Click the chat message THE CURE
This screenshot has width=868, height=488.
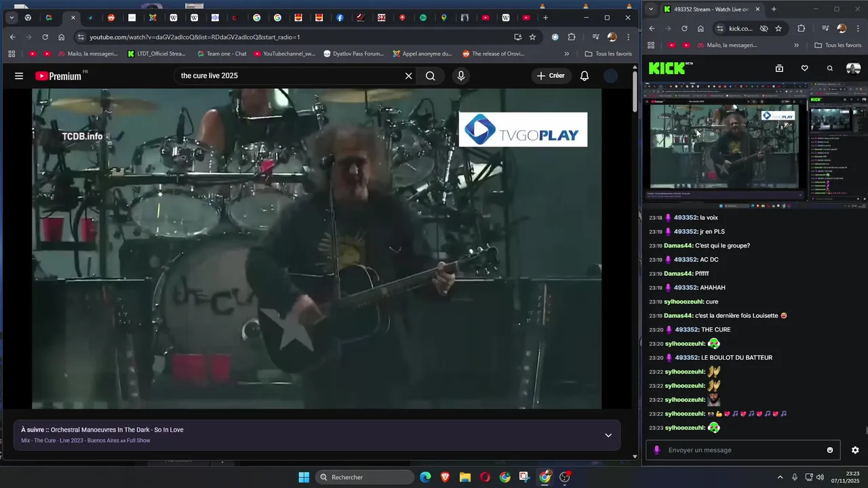pos(716,329)
